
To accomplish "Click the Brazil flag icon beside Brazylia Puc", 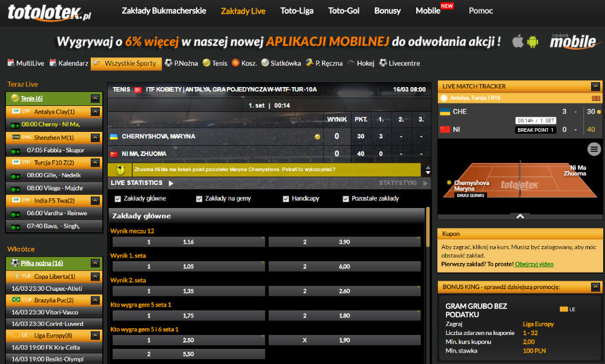I will point(16,300).
